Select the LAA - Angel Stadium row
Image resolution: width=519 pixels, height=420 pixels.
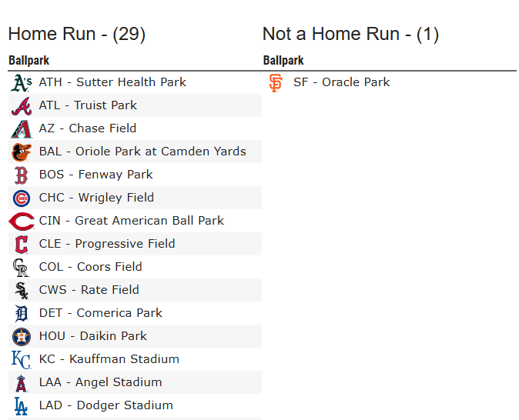click(135, 382)
